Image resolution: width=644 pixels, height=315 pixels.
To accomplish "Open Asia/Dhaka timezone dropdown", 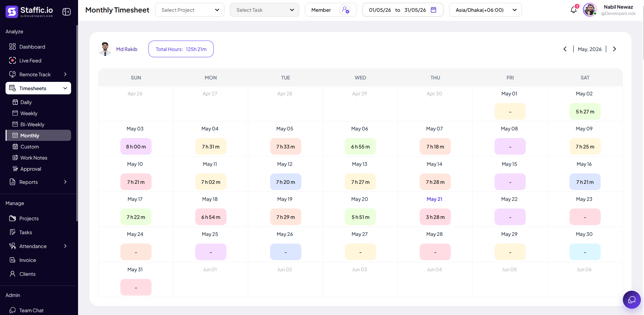I will click(x=486, y=10).
